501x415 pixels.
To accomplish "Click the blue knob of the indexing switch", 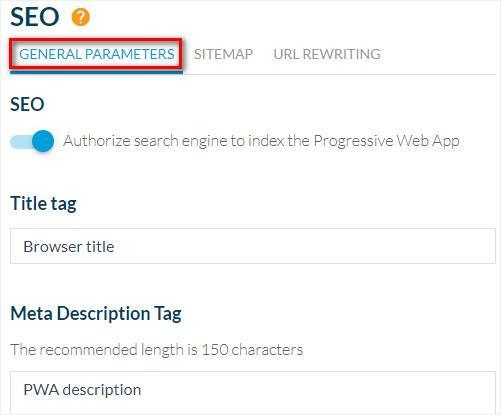I will (x=43, y=141).
